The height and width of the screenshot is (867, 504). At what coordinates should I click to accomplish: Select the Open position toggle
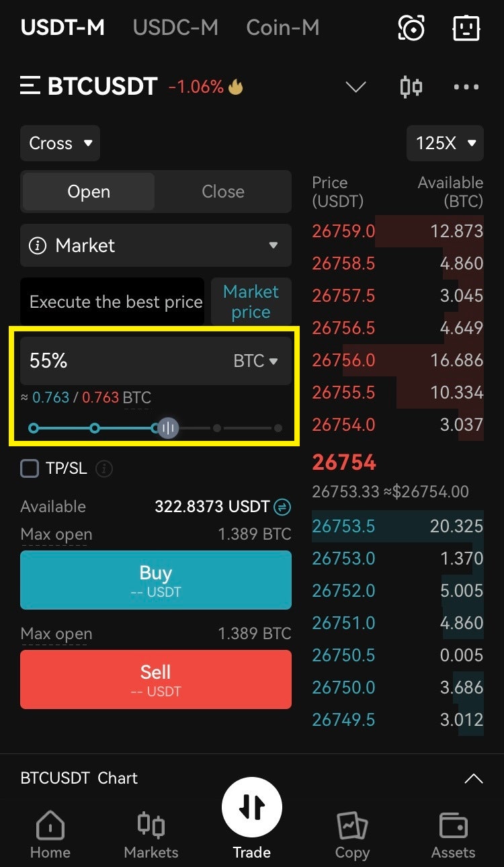pyautogui.click(x=89, y=192)
